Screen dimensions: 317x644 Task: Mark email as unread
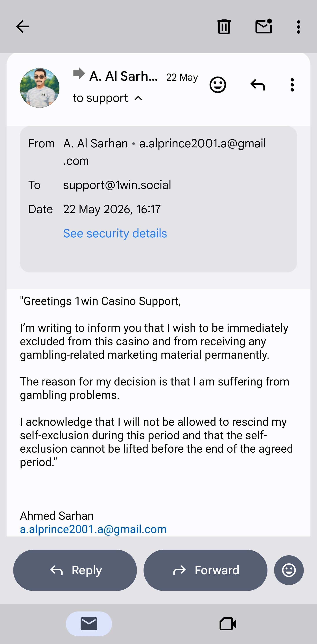click(264, 26)
